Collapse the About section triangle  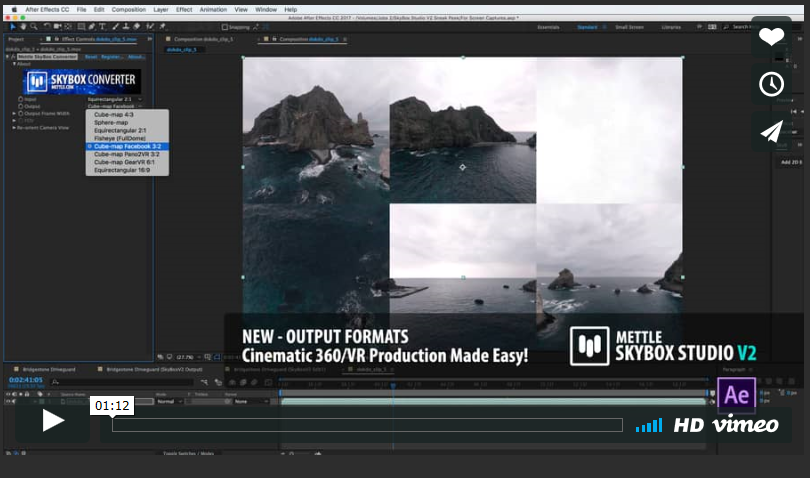14,64
